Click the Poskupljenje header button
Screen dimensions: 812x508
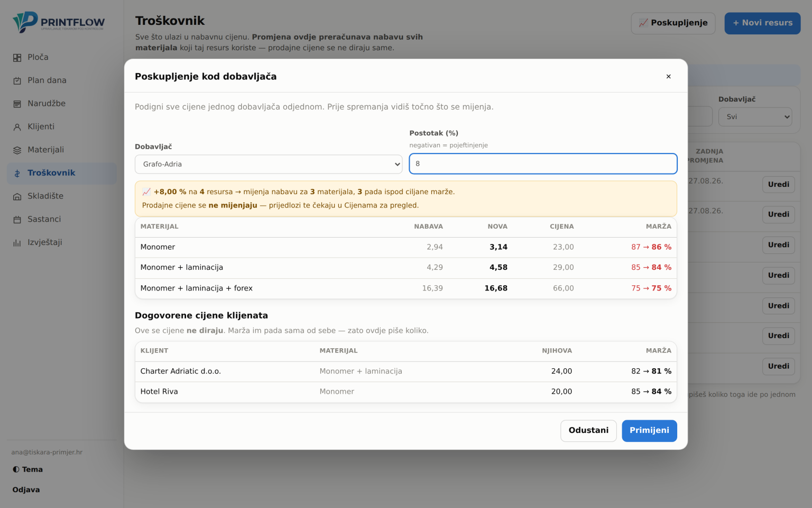point(673,23)
